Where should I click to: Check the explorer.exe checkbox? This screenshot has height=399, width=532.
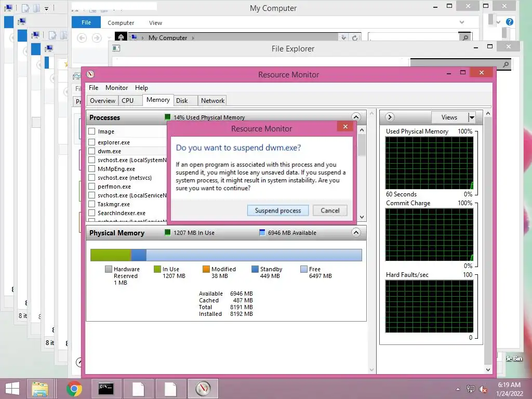[x=91, y=142]
